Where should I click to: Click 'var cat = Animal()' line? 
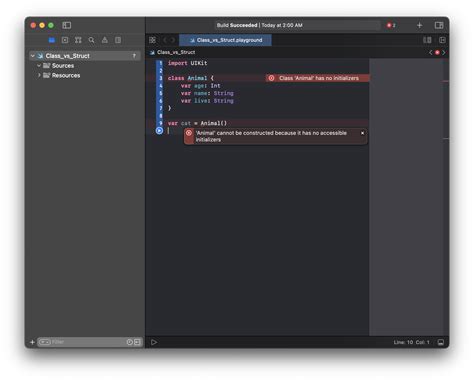pos(197,123)
